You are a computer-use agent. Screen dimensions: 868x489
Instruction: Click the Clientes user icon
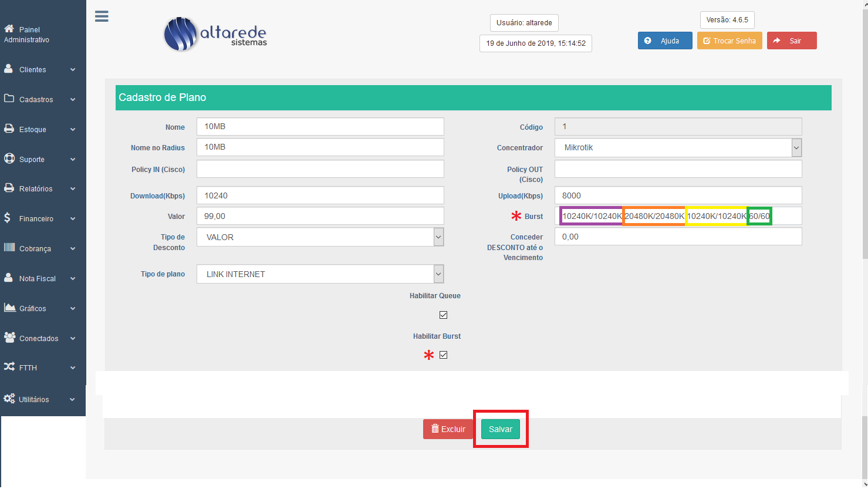(9, 69)
